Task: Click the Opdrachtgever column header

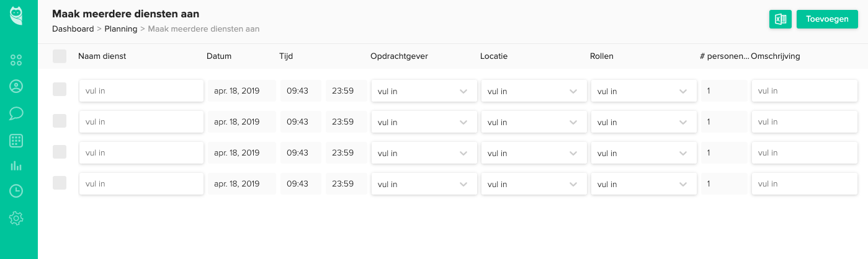Action: click(x=399, y=56)
